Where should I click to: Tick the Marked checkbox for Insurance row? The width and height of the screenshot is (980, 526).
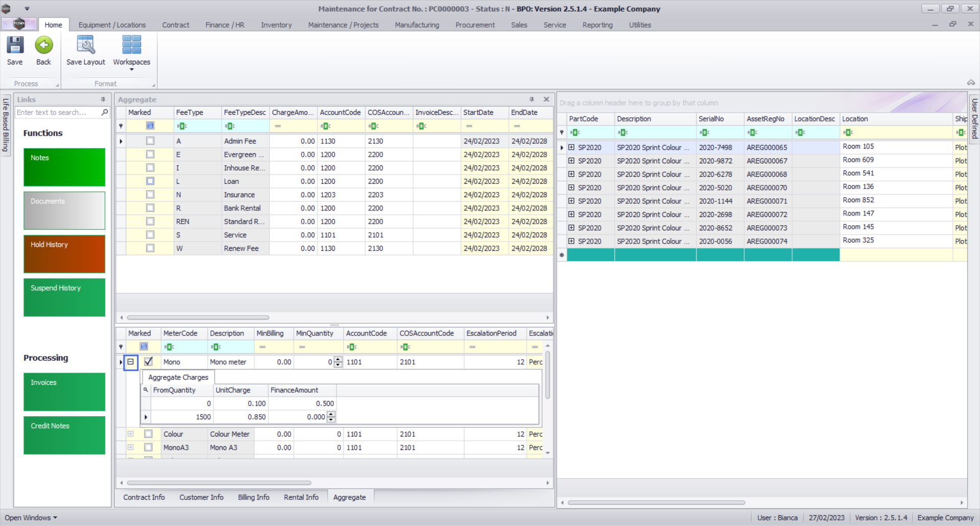(x=150, y=195)
